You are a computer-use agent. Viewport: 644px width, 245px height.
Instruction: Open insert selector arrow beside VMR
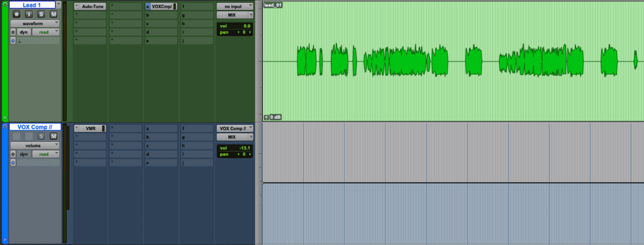[x=76, y=128]
